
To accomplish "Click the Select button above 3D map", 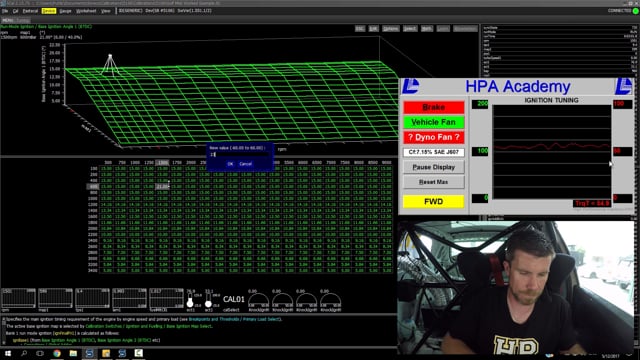I will click(410, 29).
